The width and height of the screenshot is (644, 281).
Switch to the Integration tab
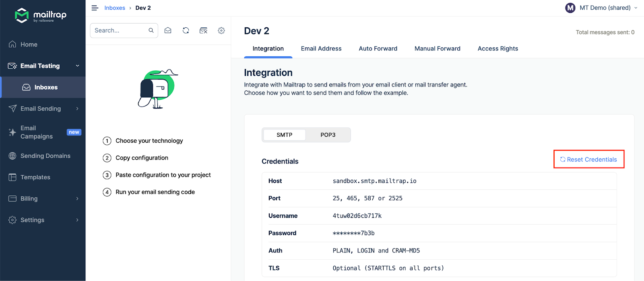(268, 49)
